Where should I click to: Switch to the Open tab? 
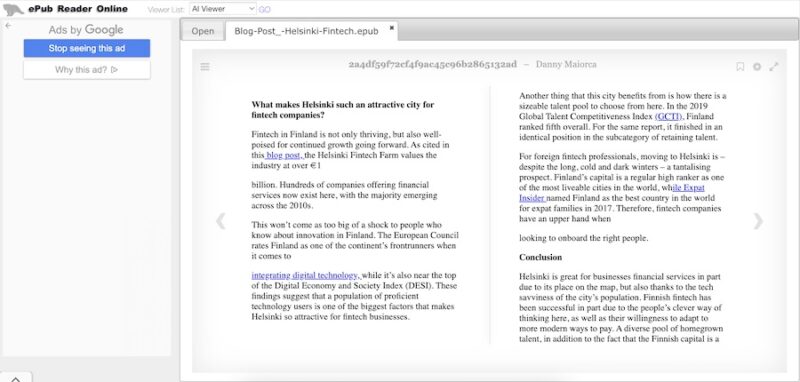203,31
